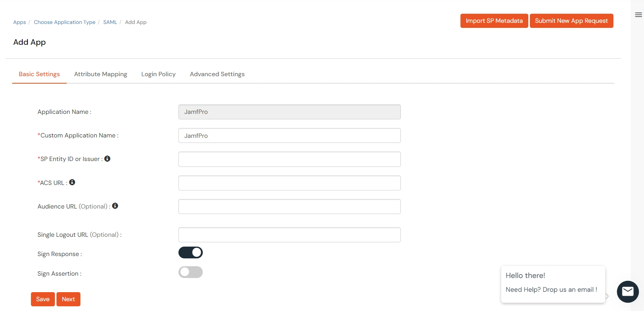Focus the ACS URL input field

pos(289,183)
